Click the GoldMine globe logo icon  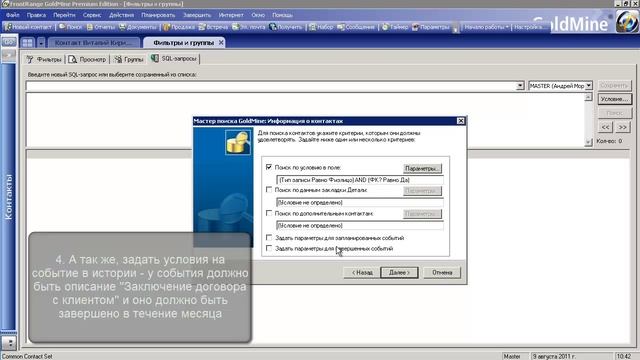(627, 21)
